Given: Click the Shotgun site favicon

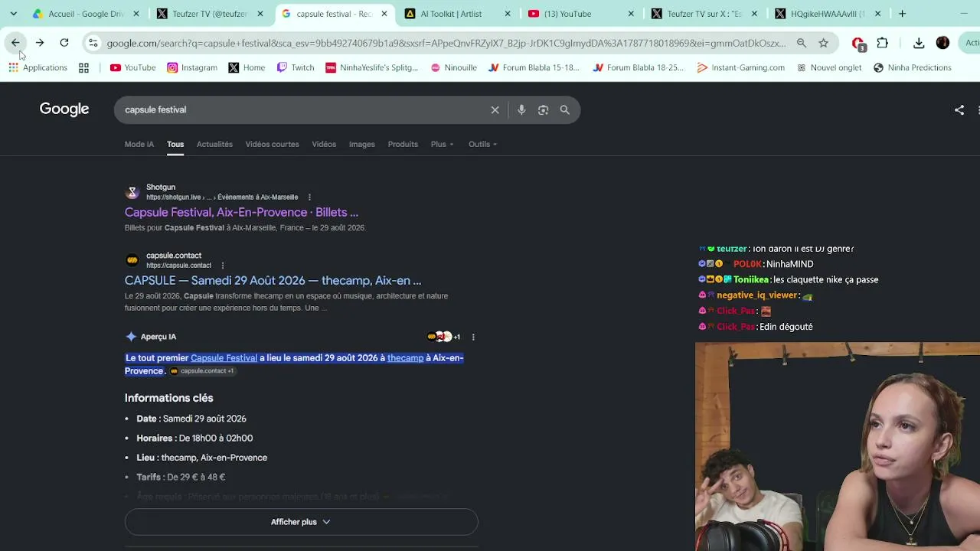Looking at the screenshot, I should [x=132, y=192].
